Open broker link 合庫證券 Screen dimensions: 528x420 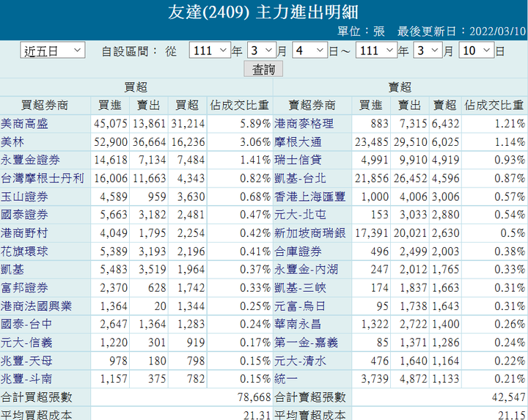pos(298,251)
